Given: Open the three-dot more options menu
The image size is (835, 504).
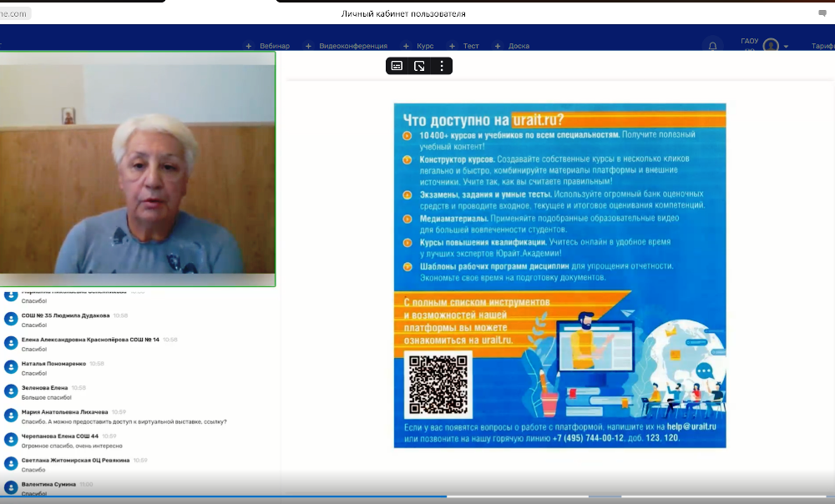Looking at the screenshot, I should [x=442, y=66].
